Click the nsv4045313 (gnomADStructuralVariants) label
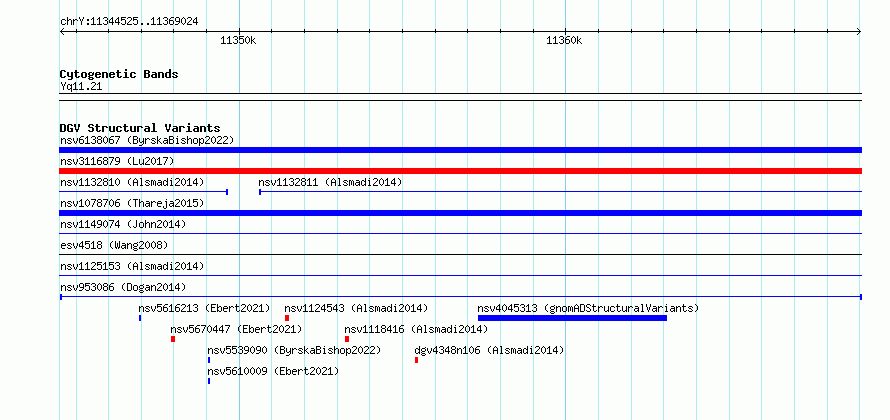This screenshot has width=890, height=420. point(588,308)
